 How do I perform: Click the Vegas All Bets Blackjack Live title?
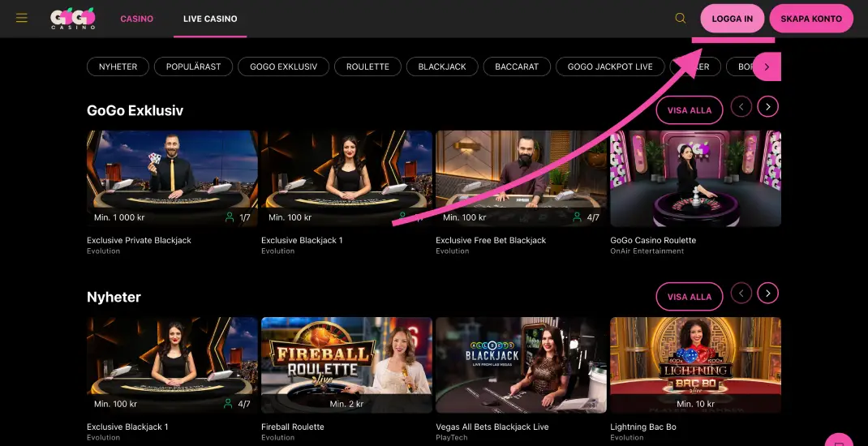click(x=492, y=427)
